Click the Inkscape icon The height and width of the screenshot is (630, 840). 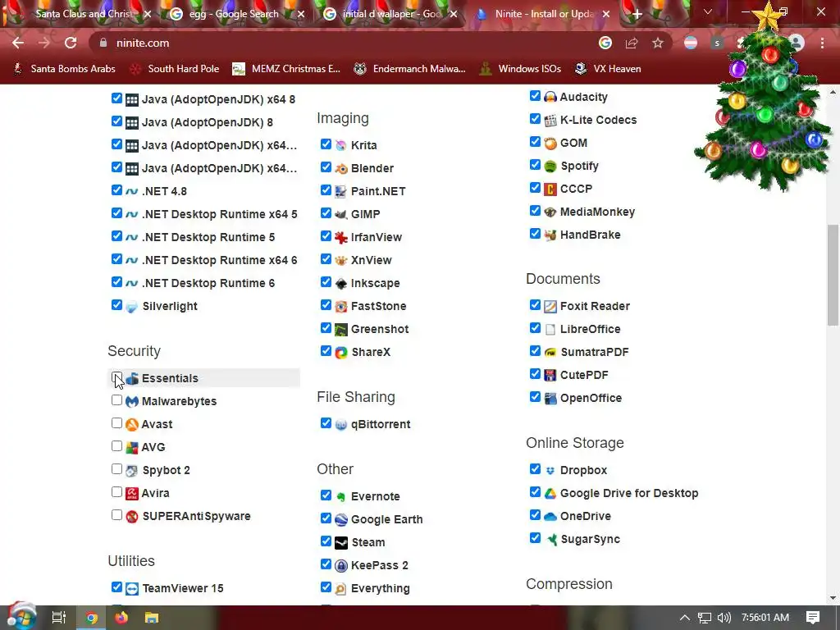[340, 283]
